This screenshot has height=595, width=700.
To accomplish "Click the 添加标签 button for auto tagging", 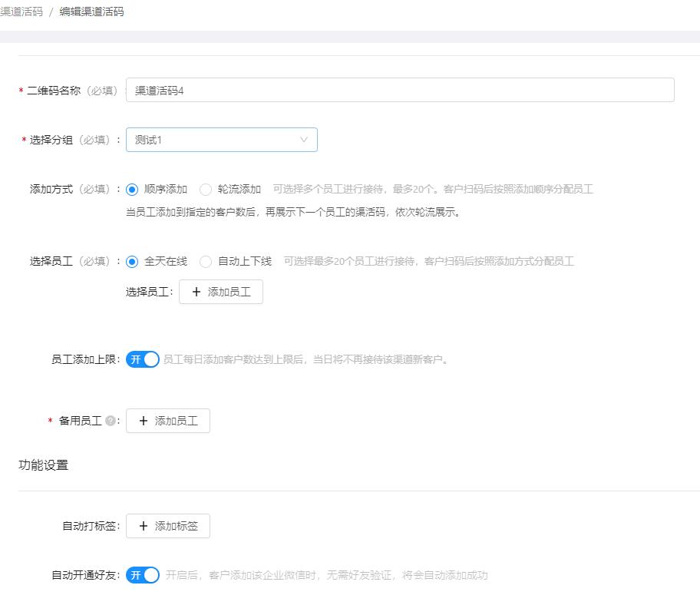I will point(168,526).
